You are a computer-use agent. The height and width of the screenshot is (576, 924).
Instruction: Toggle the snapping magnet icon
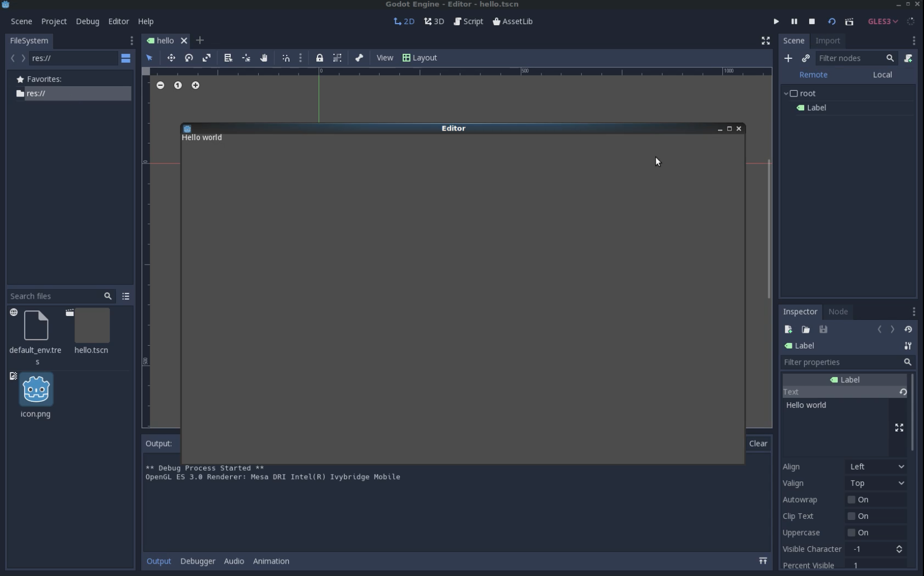286,58
